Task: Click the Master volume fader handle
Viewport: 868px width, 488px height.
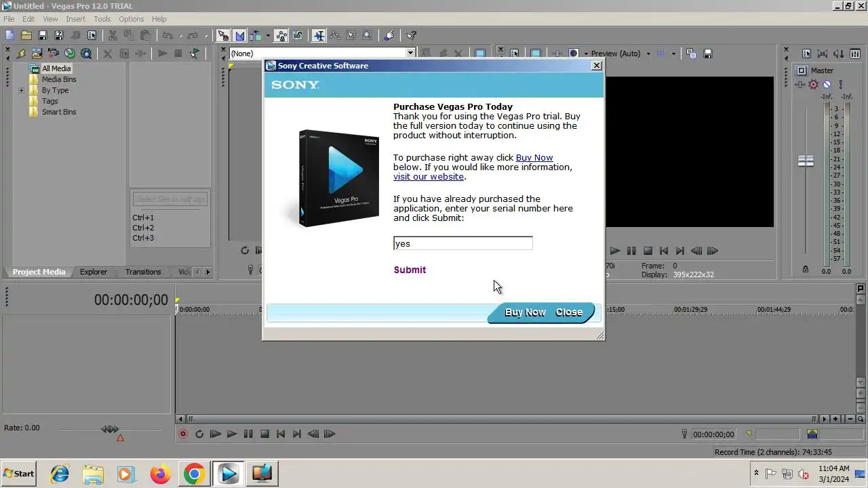Action: click(x=806, y=161)
